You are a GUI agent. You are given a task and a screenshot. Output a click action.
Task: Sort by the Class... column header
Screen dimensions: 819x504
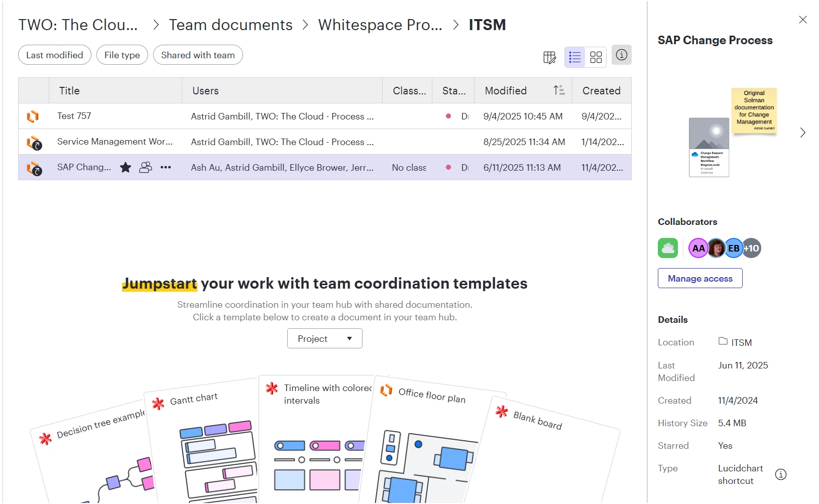407,90
